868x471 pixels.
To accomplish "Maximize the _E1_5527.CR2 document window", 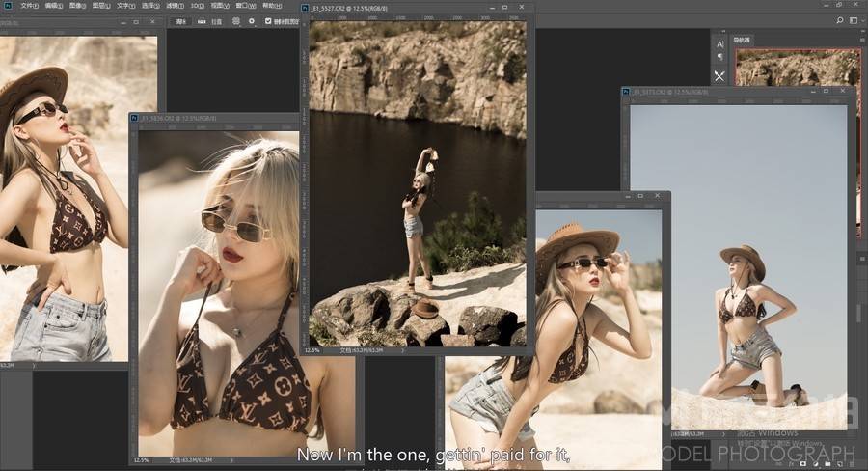I will (504, 8).
